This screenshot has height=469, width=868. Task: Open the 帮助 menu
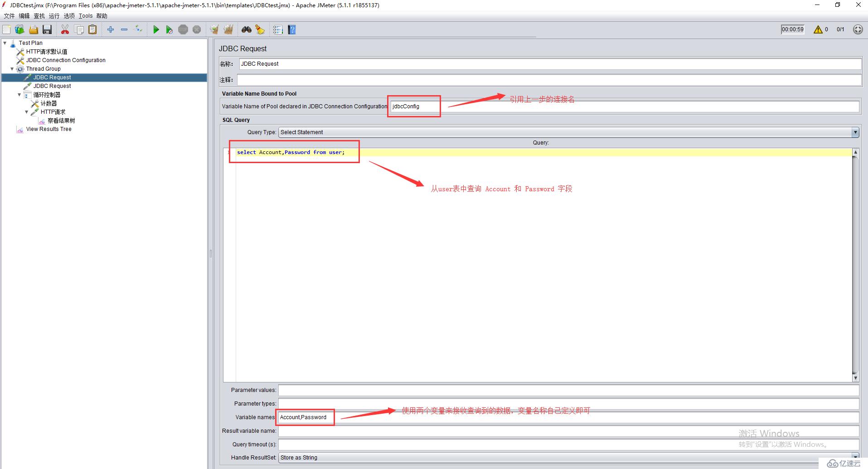tap(102, 16)
